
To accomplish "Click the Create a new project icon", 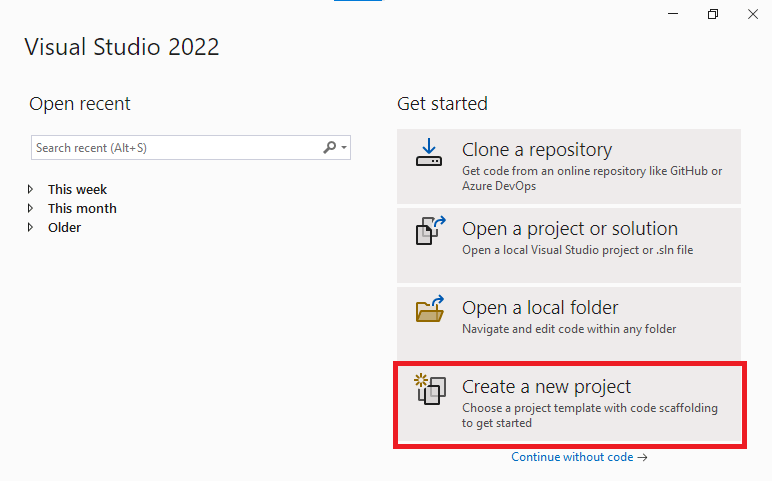I will [x=430, y=389].
